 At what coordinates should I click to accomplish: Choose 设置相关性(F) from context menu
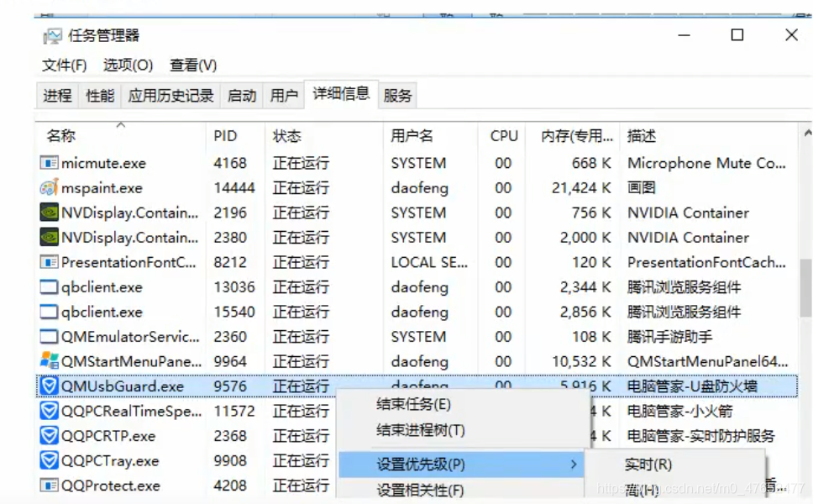(420, 490)
